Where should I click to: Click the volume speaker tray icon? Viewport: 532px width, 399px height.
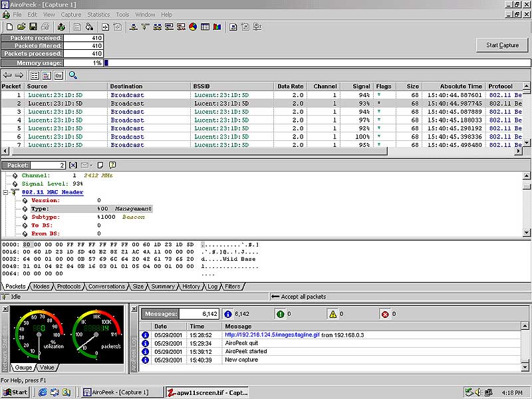(x=478, y=392)
